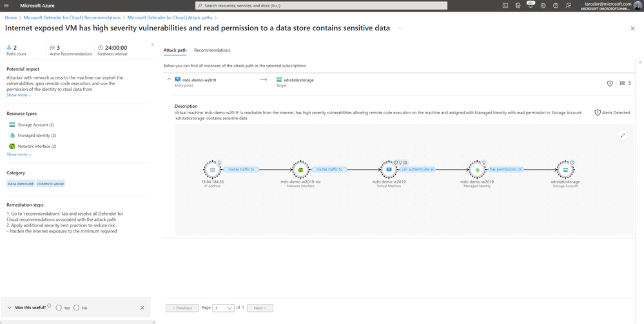The width and height of the screenshot is (644, 324).
Task: Show more of Potential impact text
Action: [x=19, y=95]
